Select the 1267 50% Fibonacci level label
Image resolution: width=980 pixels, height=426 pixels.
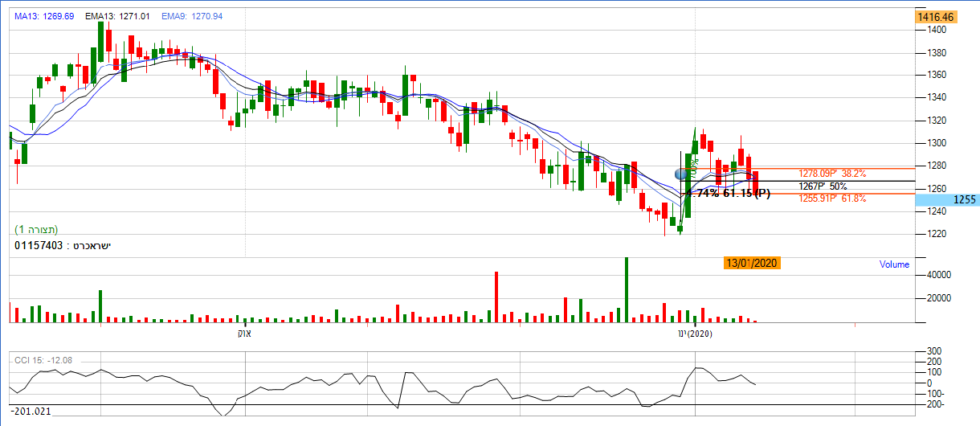[823, 186]
